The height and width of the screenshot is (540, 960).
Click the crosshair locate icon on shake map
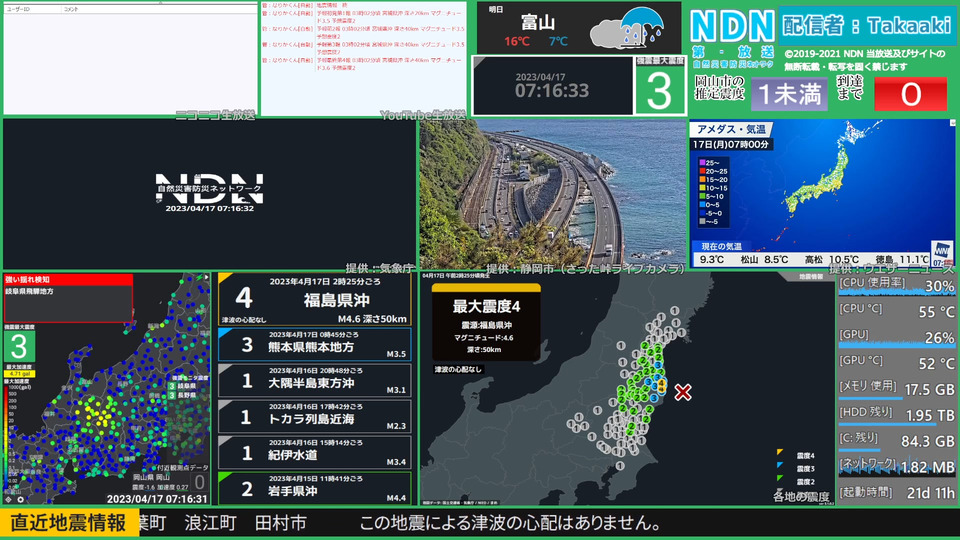click(x=9, y=499)
